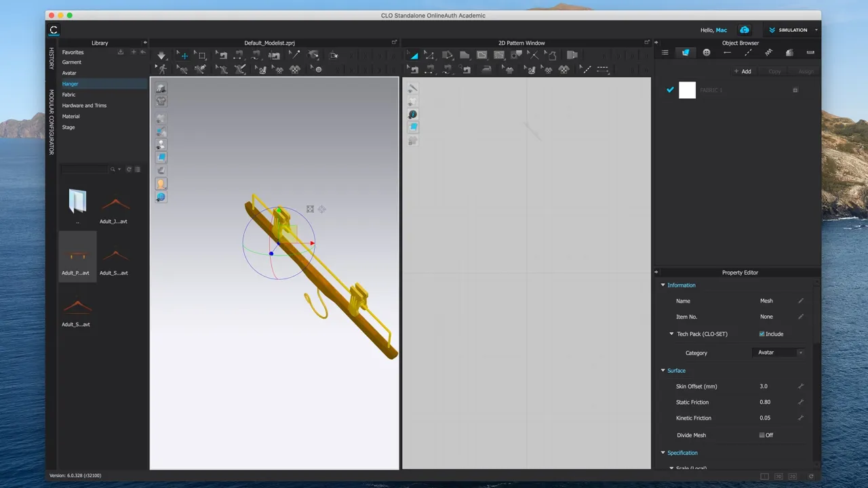
Task: Collapse the Specification section
Action: pos(663,453)
